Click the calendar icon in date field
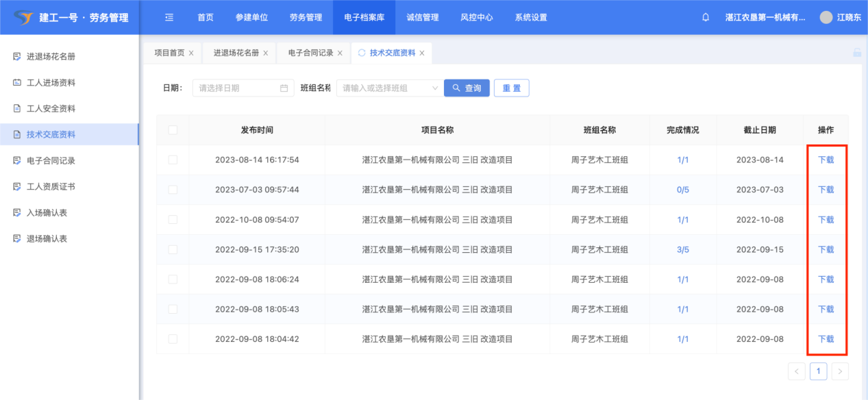The height and width of the screenshot is (400, 868). click(284, 88)
